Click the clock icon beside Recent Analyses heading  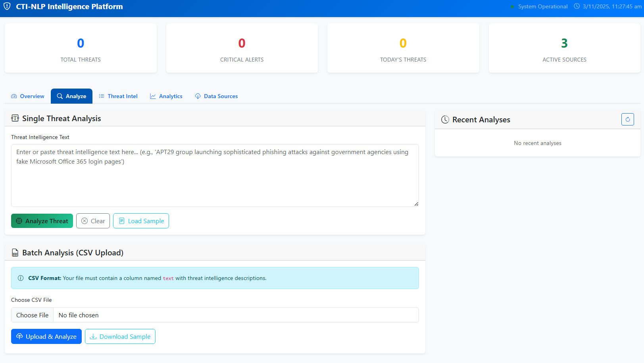pos(445,119)
